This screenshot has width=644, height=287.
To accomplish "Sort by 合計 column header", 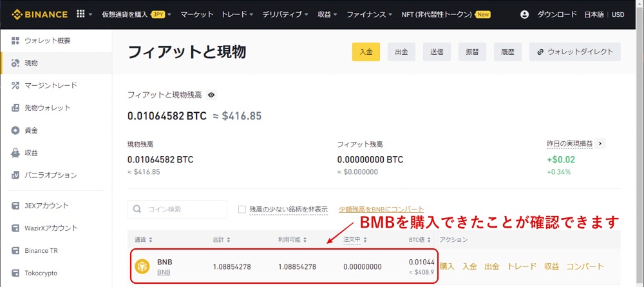I will pos(222,239).
